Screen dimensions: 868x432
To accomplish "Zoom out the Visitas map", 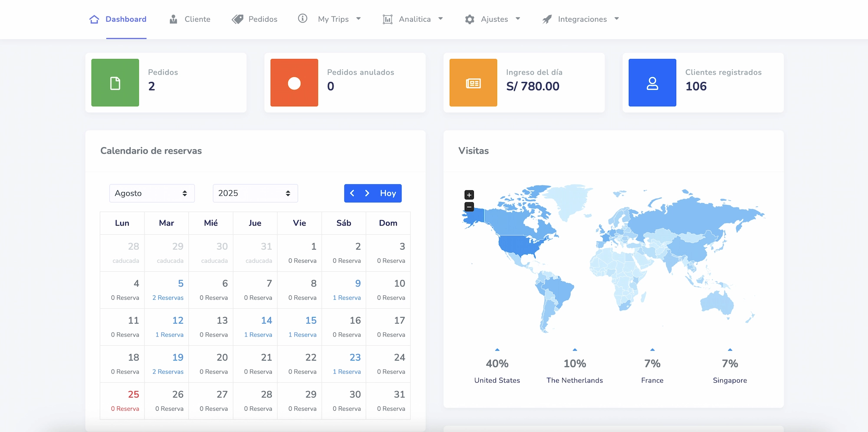I will (x=469, y=207).
